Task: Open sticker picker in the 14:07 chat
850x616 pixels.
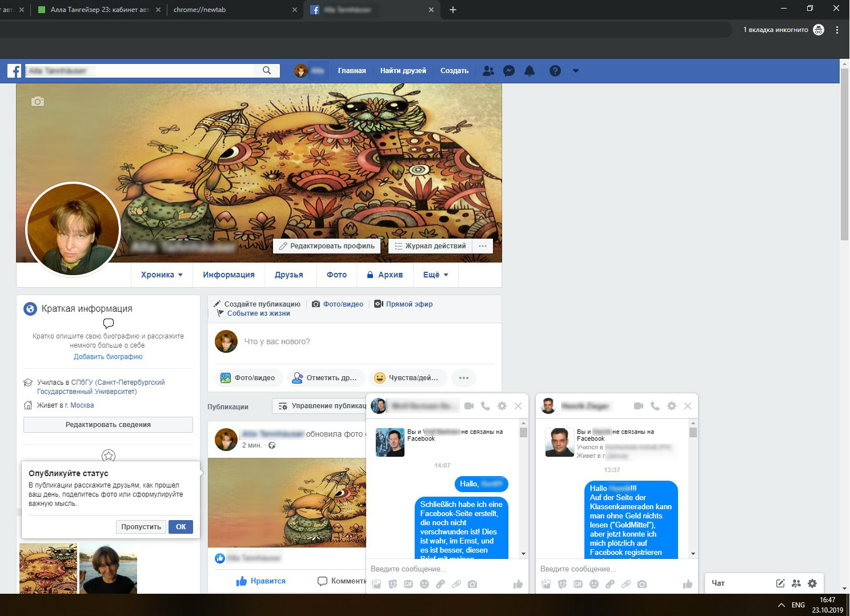Action: tap(392, 584)
